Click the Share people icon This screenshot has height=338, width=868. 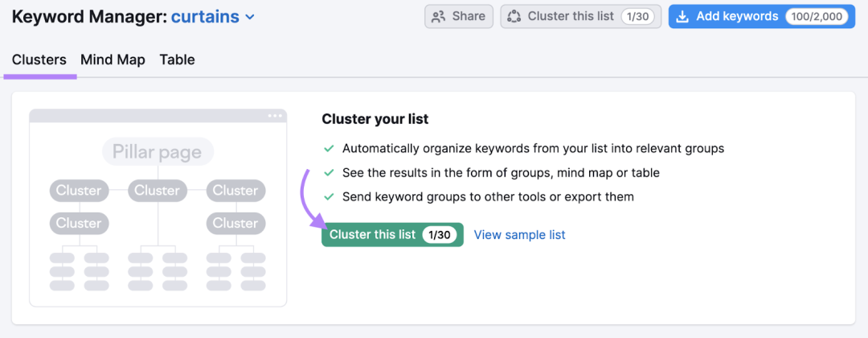pos(439,17)
